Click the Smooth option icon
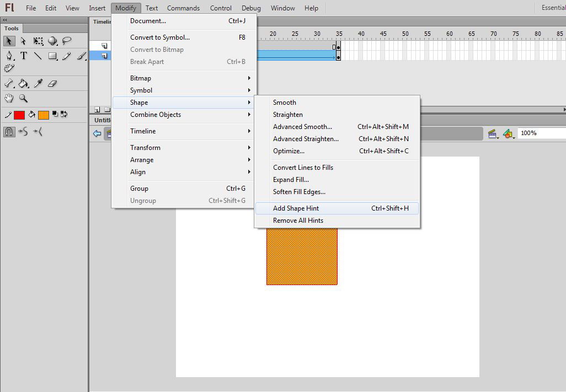 [x=23, y=132]
